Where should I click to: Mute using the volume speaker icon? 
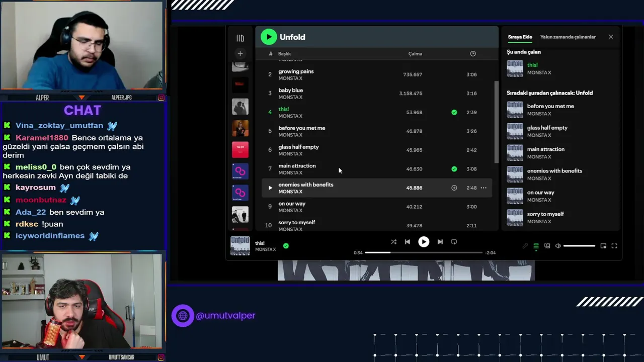click(x=558, y=246)
